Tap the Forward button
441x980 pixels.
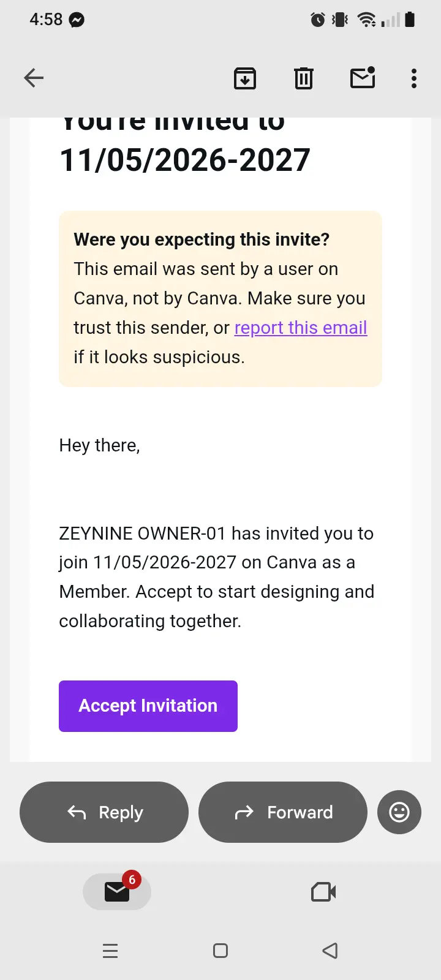[283, 812]
